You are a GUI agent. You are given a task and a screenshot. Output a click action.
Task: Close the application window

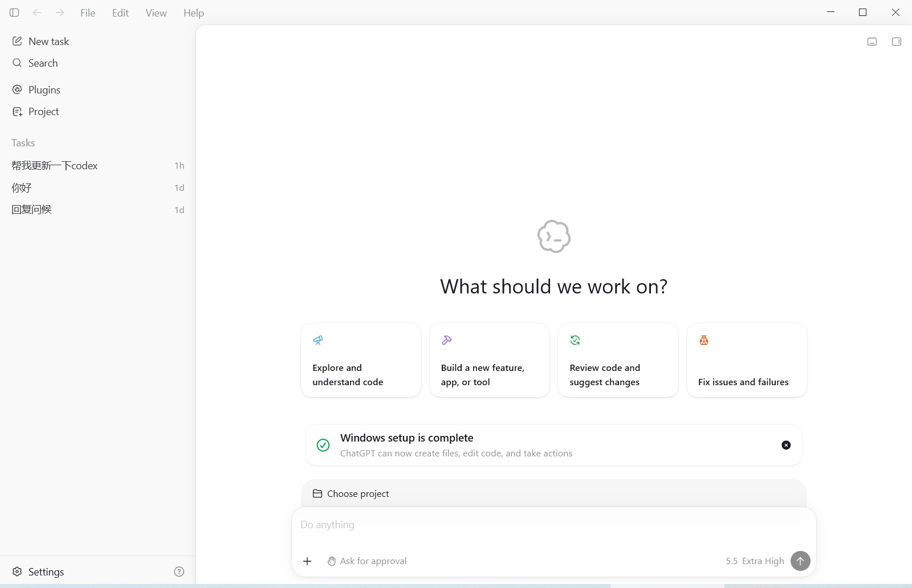click(x=895, y=12)
